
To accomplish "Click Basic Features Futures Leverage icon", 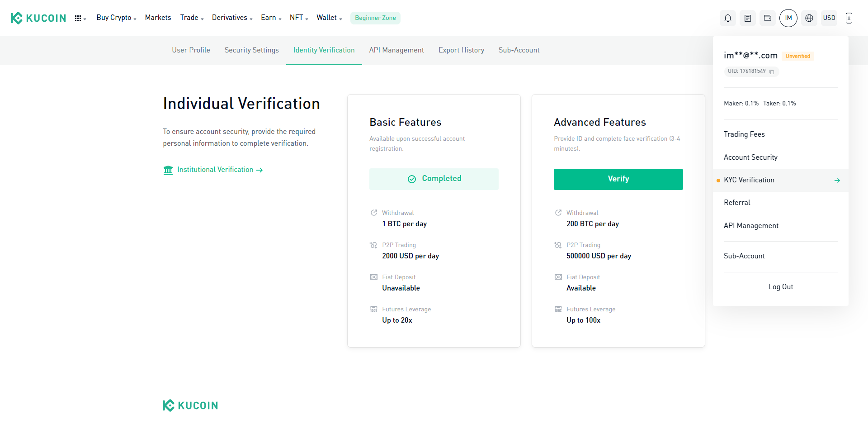I will tap(374, 309).
